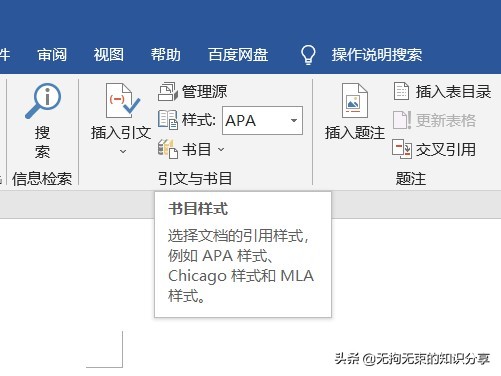Screen dimensions: 501x376
Task: Click the 插入题注 picture icon
Action: tap(355, 101)
